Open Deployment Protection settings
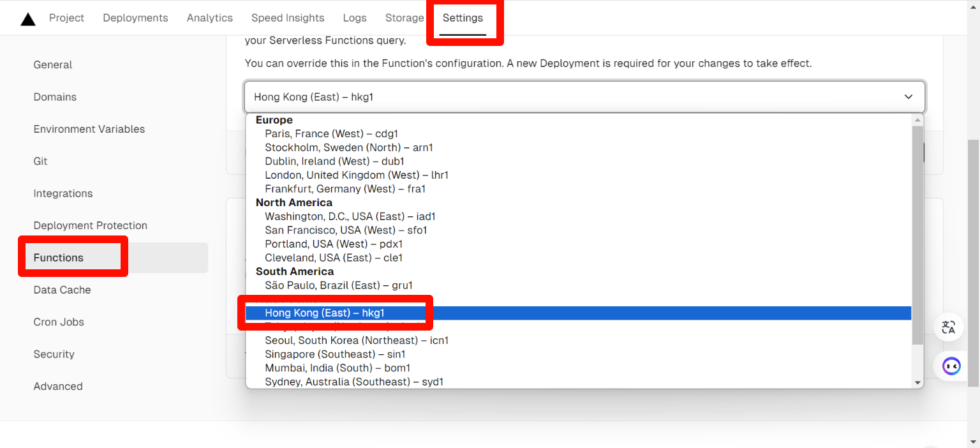 tap(91, 225)
